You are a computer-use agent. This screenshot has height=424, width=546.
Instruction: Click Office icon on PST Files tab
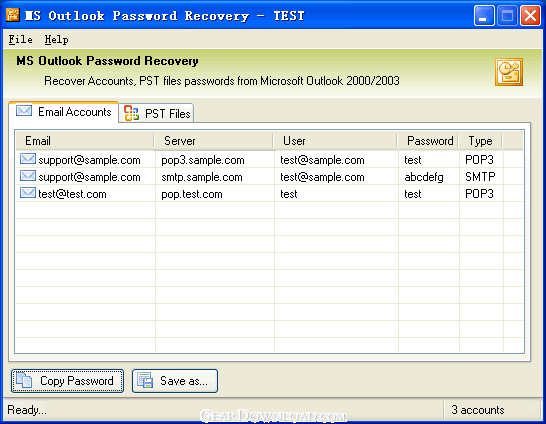(131, 113)
